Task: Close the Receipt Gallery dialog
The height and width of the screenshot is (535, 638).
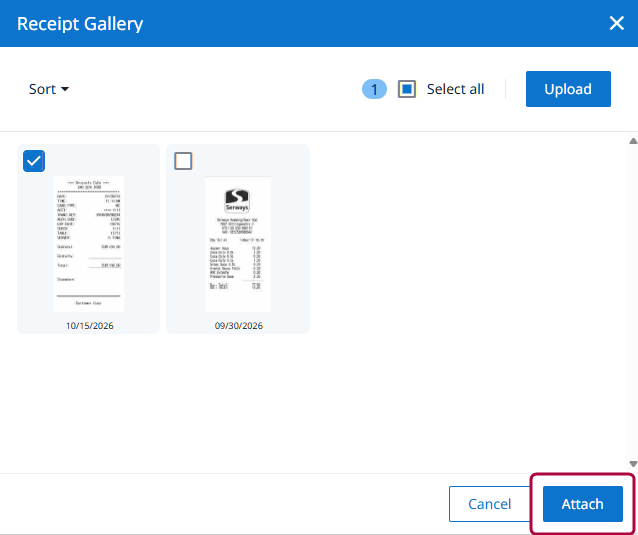Action: click(x=616, y=23)
